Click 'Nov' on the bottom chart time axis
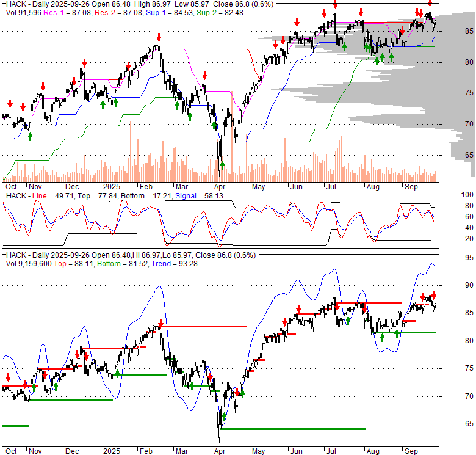Viewport: 476px width, 455px height. pos(35,451)
